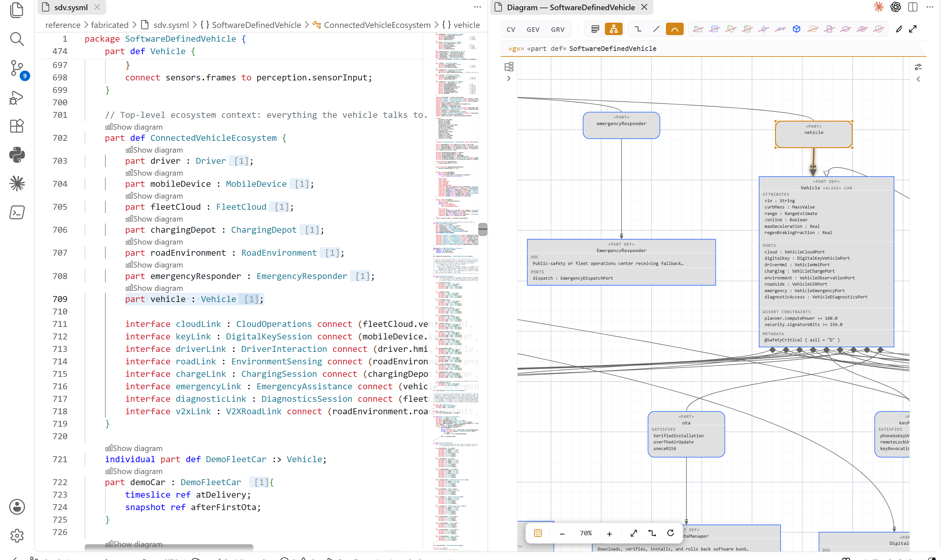Collapse the right diagram panel chevron

918,79
